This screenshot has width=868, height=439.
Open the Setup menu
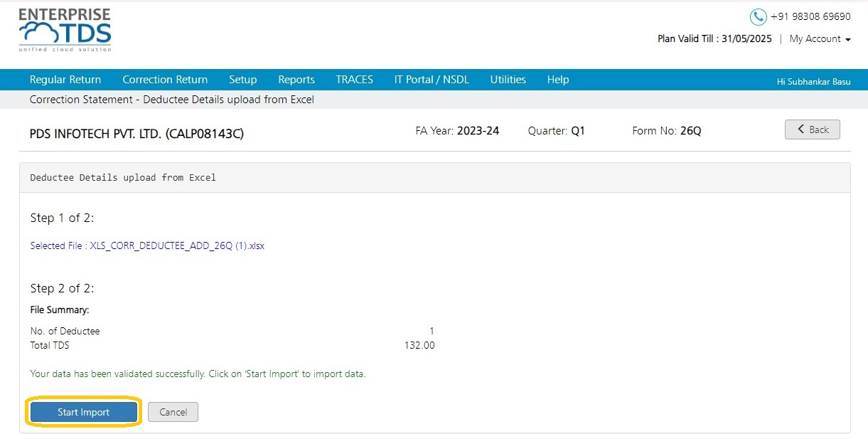click(243, 80)
